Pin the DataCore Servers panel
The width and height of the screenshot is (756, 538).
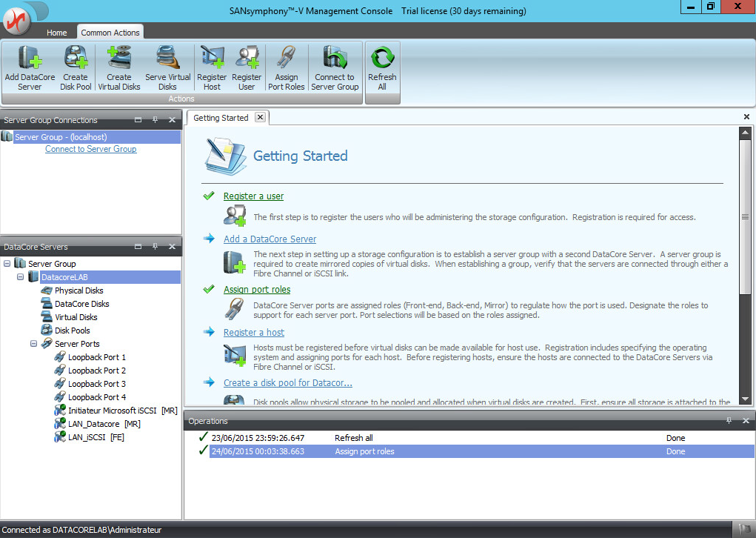(155, 247)
